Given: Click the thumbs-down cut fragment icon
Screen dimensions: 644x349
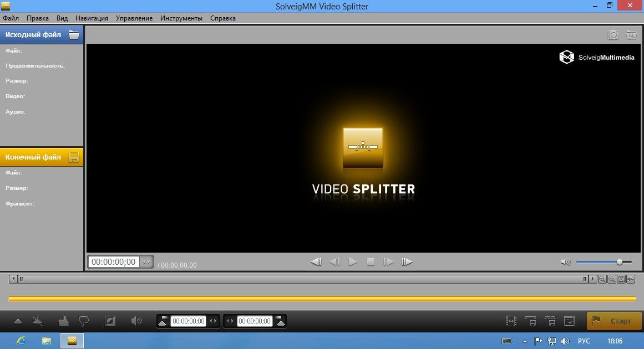Looking at the screenshot, I should click(84, 321).
